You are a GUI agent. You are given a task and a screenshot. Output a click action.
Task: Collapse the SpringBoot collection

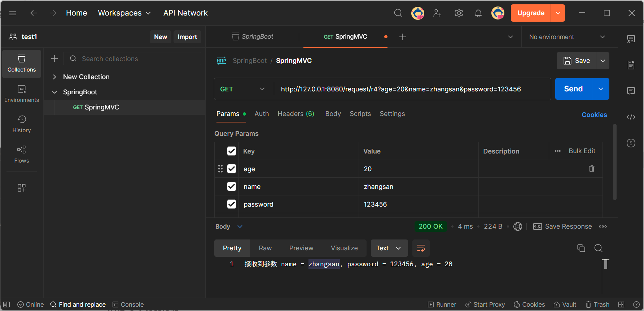(54, 92)
